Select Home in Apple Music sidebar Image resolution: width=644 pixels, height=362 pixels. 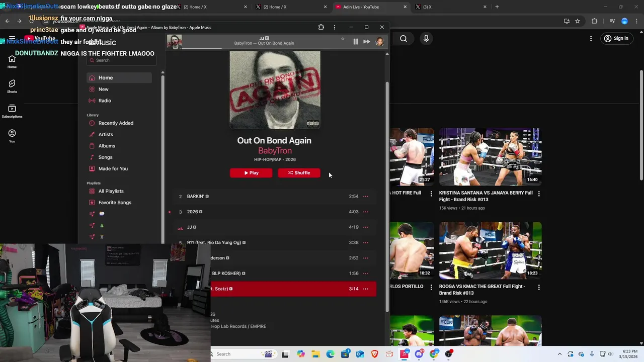point(119,78)
